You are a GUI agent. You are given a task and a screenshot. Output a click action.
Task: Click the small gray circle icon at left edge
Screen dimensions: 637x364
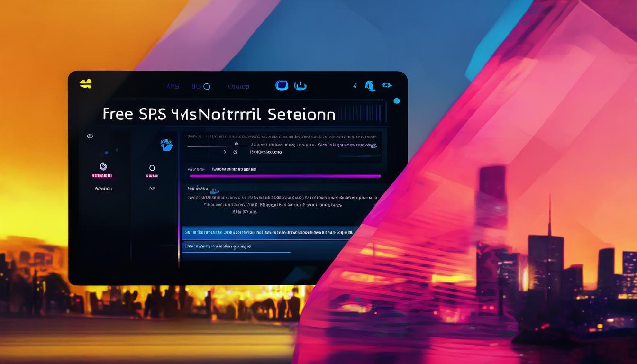tap(90, 136)
